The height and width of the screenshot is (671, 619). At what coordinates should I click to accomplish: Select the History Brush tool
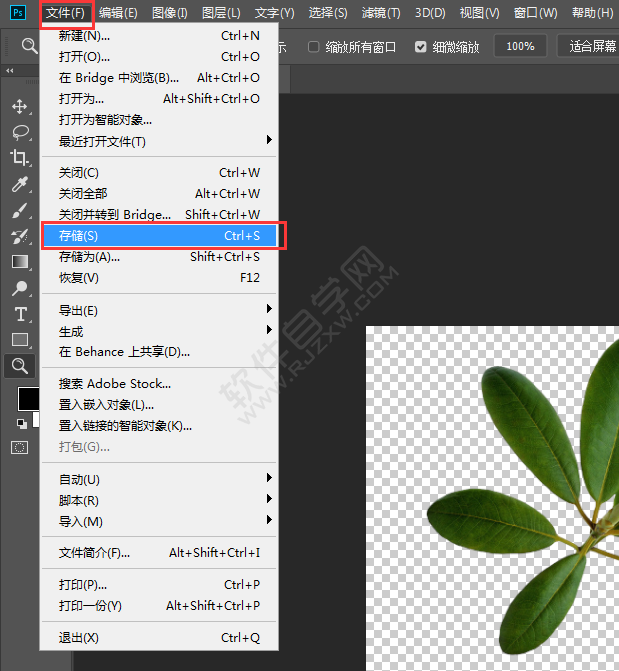(20, 236)
